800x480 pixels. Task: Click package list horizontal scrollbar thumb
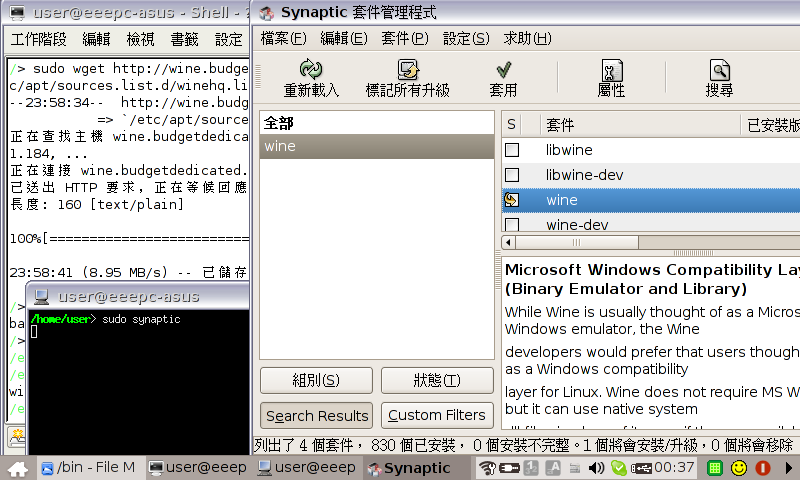pyautogui.click(x=577, y=242)
